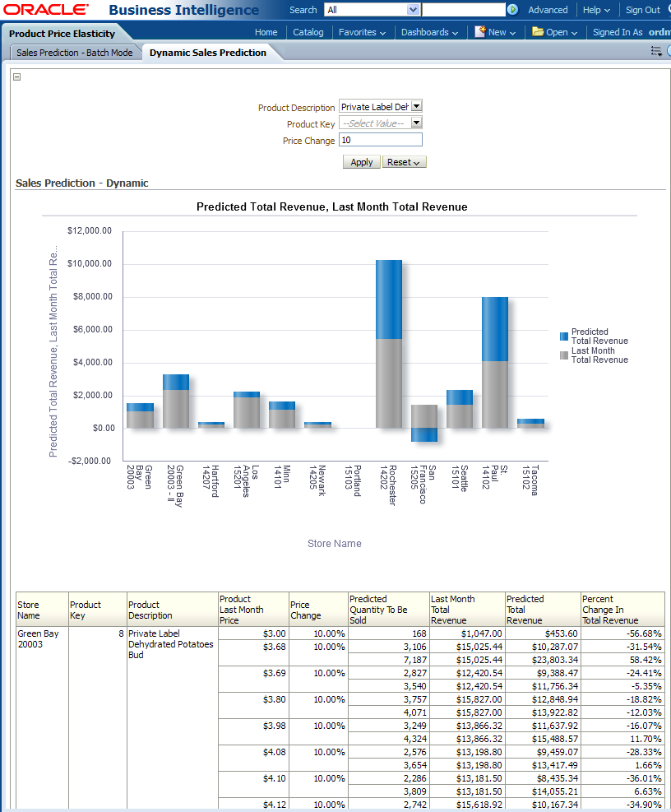This screenshot has height=812, width=671.
Task: Open the Product Description dropdown
Action: tap(416, 106)
